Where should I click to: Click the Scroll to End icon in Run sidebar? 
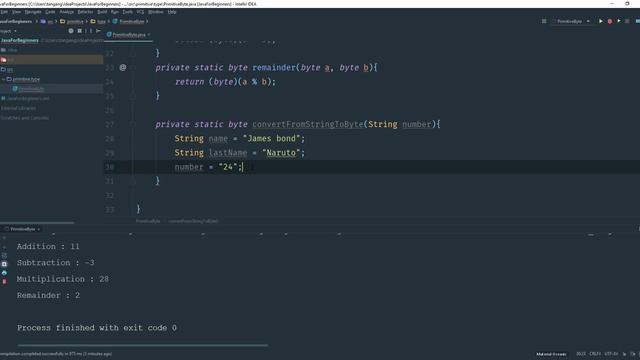tap(4, 264)
